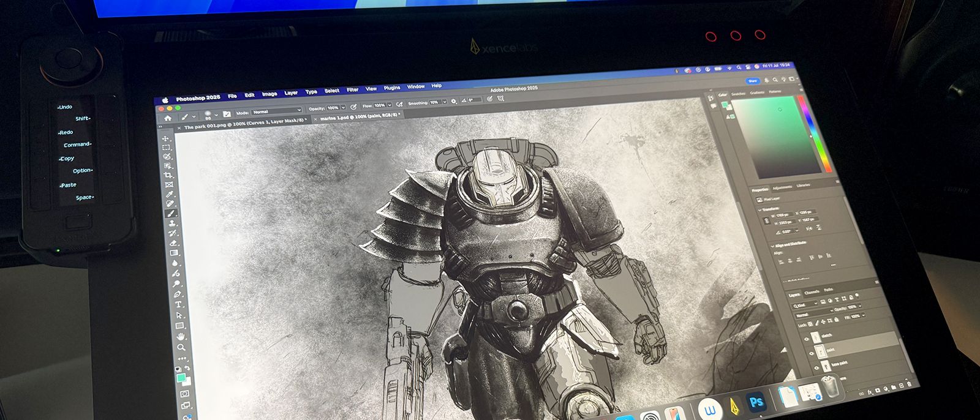Open smoothing options gear icon
The width and height of the screenshot is (980, 420).
click(x=454, y=101)
